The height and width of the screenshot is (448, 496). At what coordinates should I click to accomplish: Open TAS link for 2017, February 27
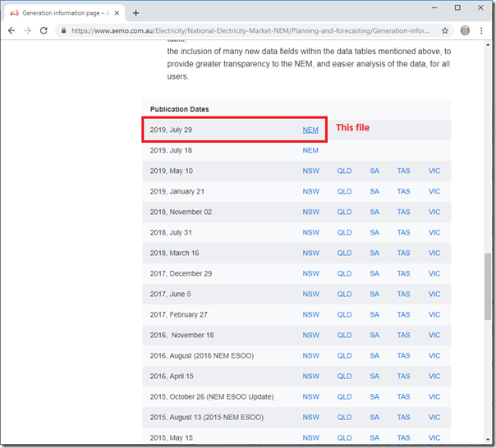coord(404,315)
